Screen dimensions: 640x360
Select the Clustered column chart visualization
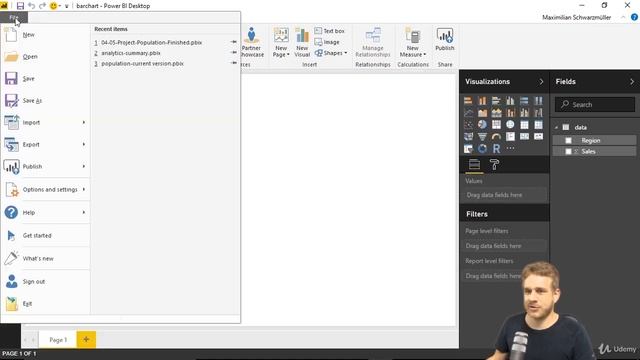pos(510,101)
